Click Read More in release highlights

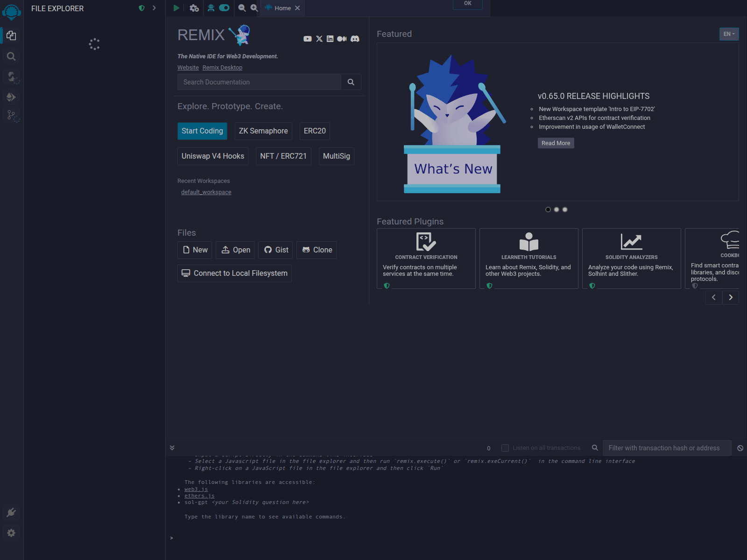(x=556, y=143)
